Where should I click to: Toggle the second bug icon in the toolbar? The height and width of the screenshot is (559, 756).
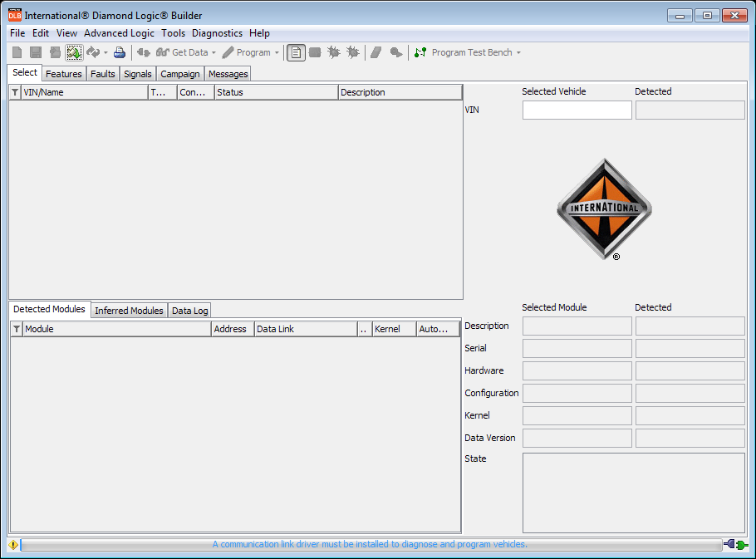click(352, 51)
